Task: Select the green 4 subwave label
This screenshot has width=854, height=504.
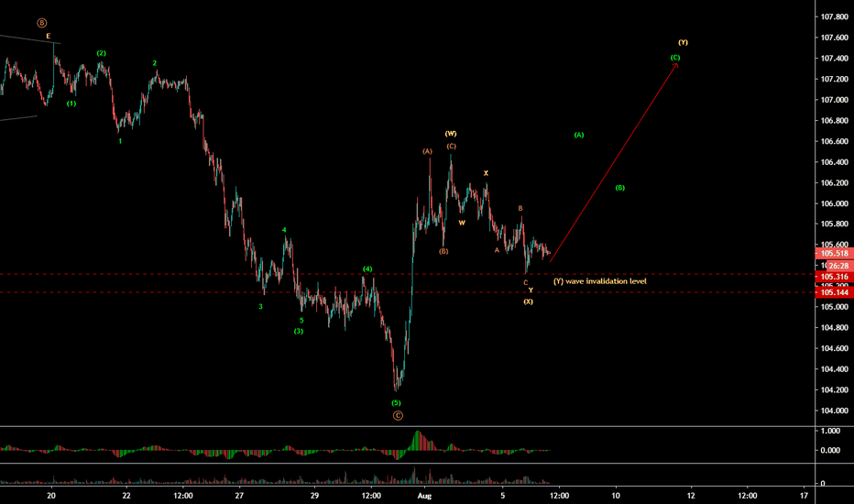Action: tap(284, 231)
